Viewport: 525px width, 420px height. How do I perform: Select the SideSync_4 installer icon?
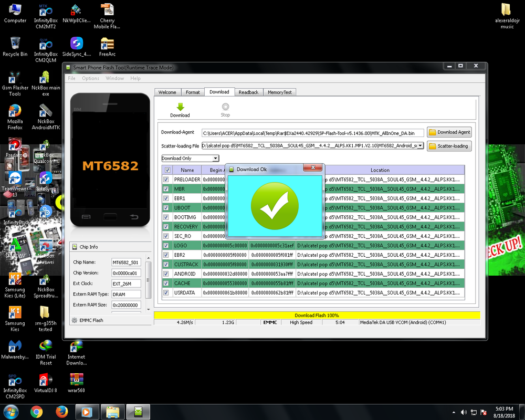(x=76, y=47)
